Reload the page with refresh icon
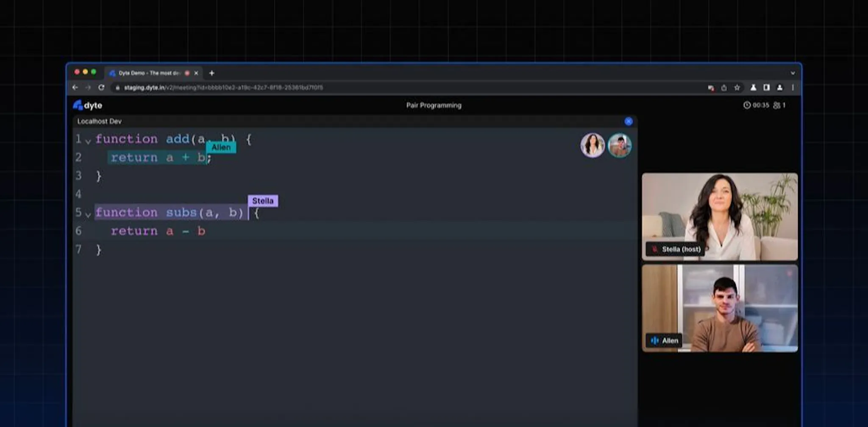 (x=101, y=87)
